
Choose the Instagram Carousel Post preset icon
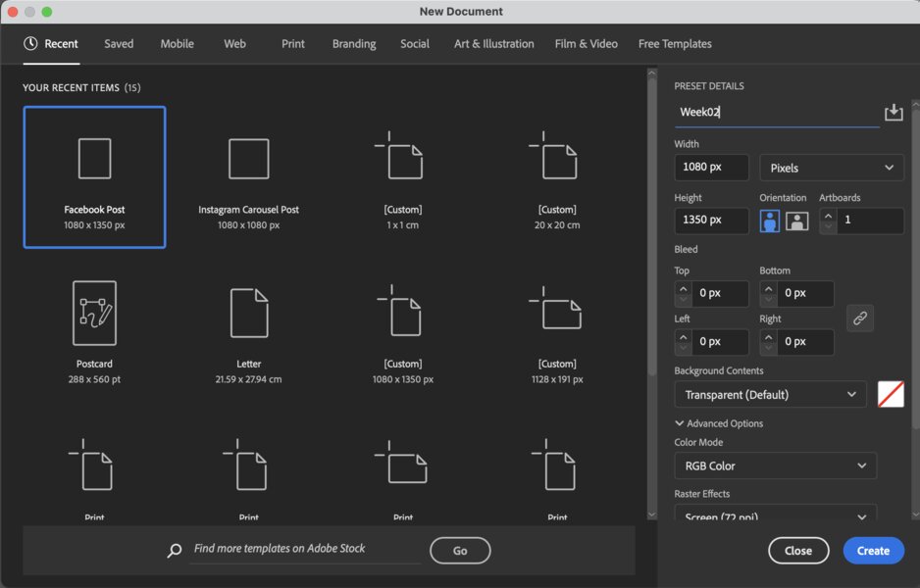248,159
